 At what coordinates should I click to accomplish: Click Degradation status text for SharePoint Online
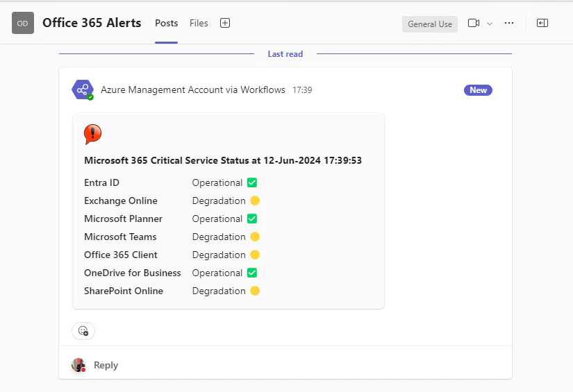(219, 291)
